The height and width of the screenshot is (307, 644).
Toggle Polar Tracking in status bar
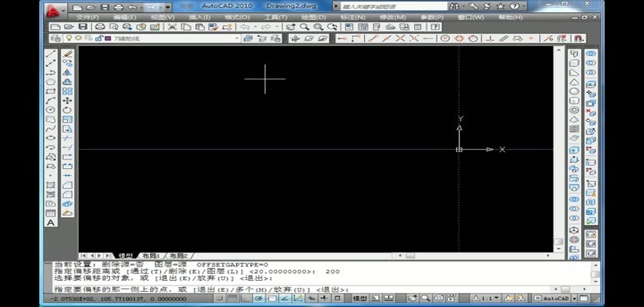[260, 299]
